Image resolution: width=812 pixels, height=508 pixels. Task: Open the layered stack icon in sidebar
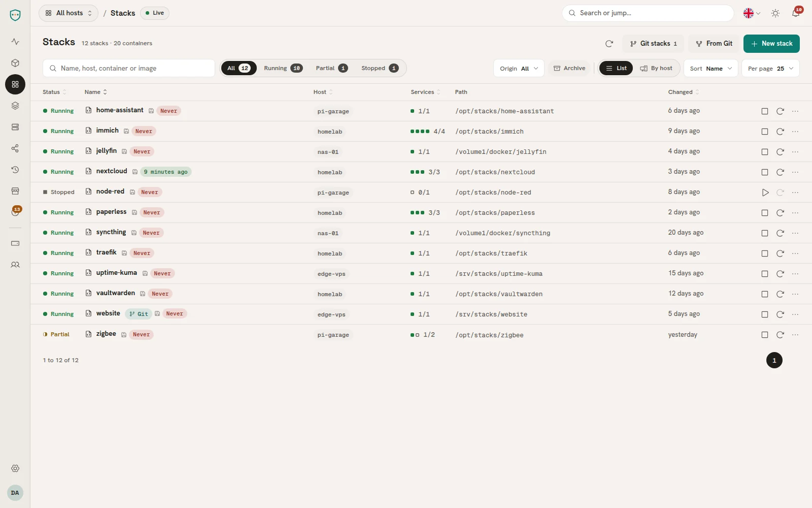tap(15, 106)
